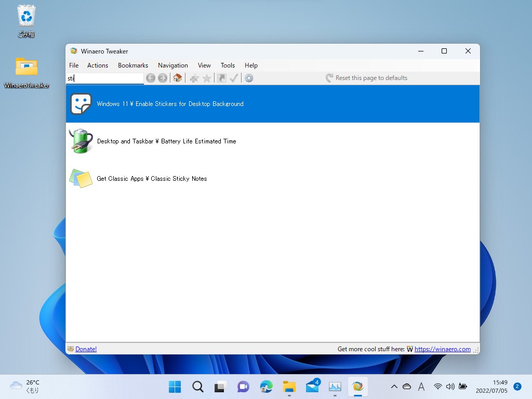Show hidden icons tray chevron
This screenshot has width=532, height=399.
[394, 387]
